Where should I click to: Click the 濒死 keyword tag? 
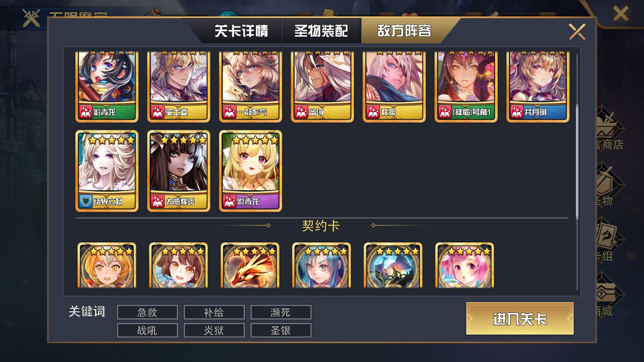pyautogui.click(x=280, y=312)
